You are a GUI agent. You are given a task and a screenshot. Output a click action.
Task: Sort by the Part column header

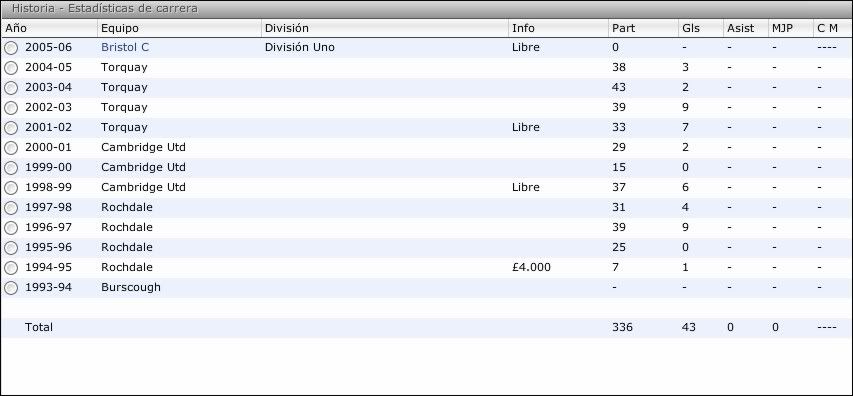643,28
